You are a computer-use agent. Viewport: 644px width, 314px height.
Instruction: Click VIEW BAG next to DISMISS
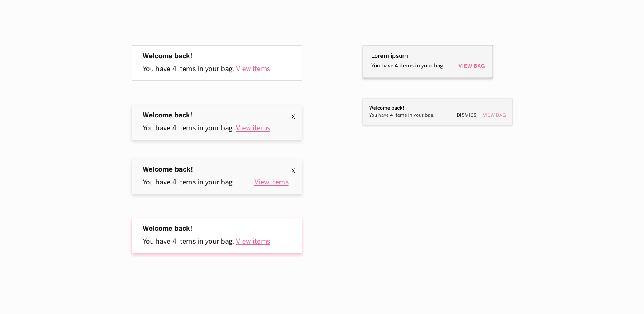pyautogui.click(x=494, y=115)
